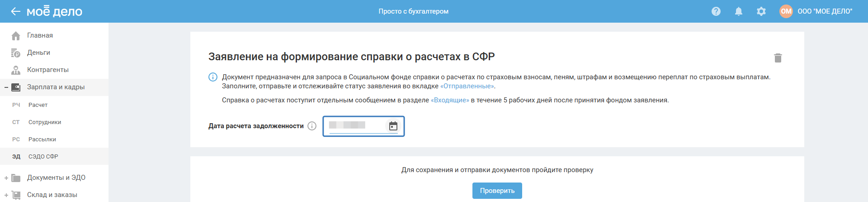Image resolution: width=868 pixels, height=202 pixels.
Task: Open notifications bell
Action: click(739, 11)
